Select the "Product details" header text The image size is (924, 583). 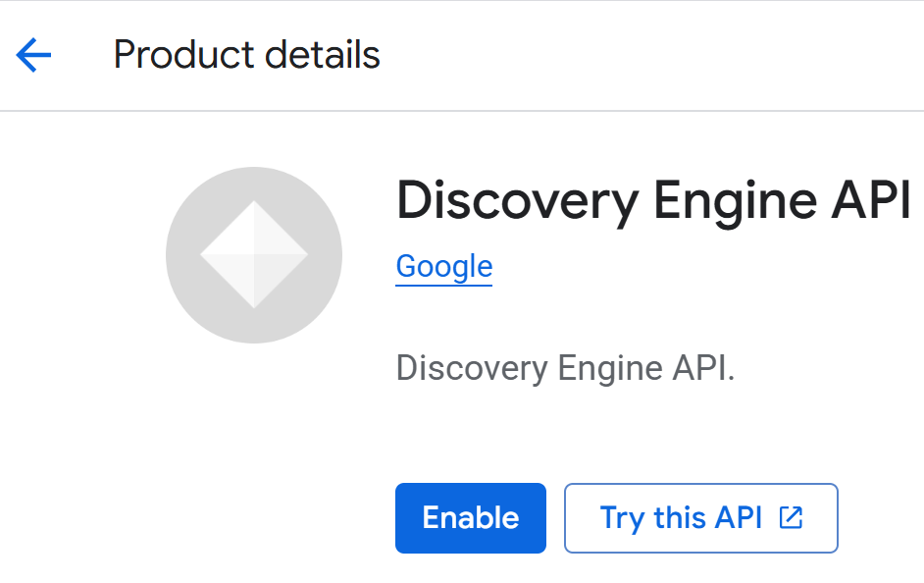point(246,55)
